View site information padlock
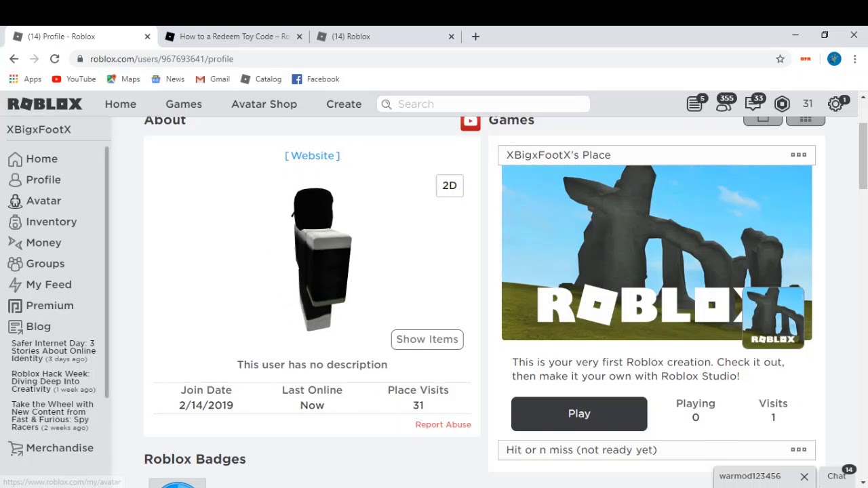 (80, 59)
